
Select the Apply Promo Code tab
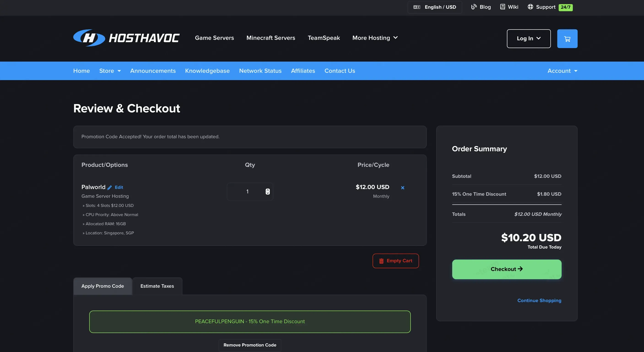click(103, 286)
